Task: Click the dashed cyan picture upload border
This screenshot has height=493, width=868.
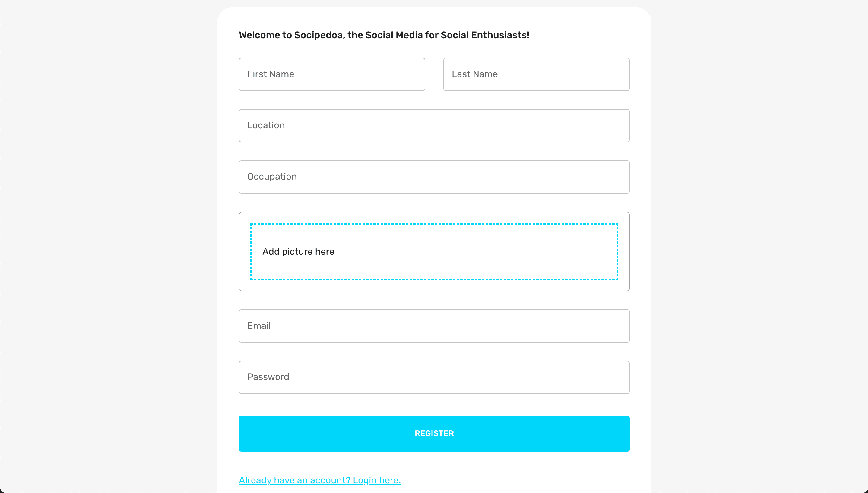Action: [434, 224]
